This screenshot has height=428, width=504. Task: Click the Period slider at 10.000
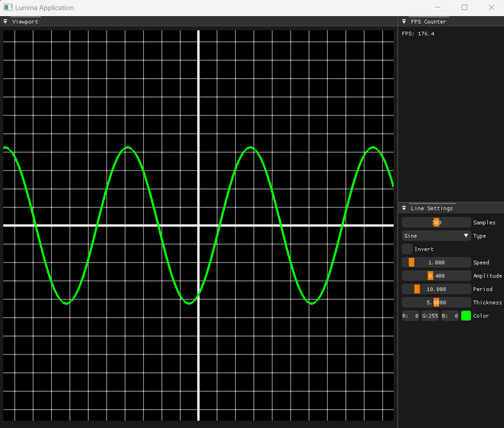(x=436, y=289)
